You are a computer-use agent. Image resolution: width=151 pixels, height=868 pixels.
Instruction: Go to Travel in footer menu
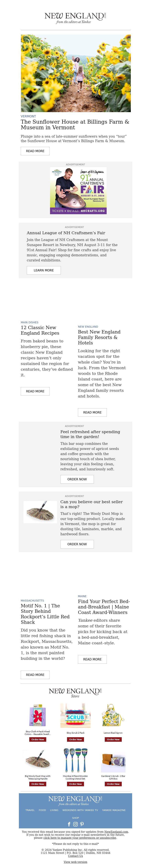[x=30, y=810]
